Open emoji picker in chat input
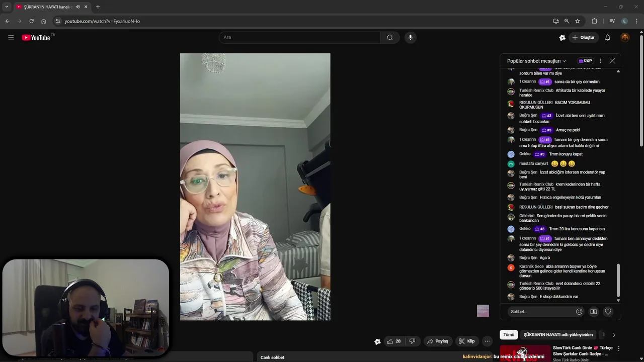Viewport: 644px width, 362px height. pos(579,312)
